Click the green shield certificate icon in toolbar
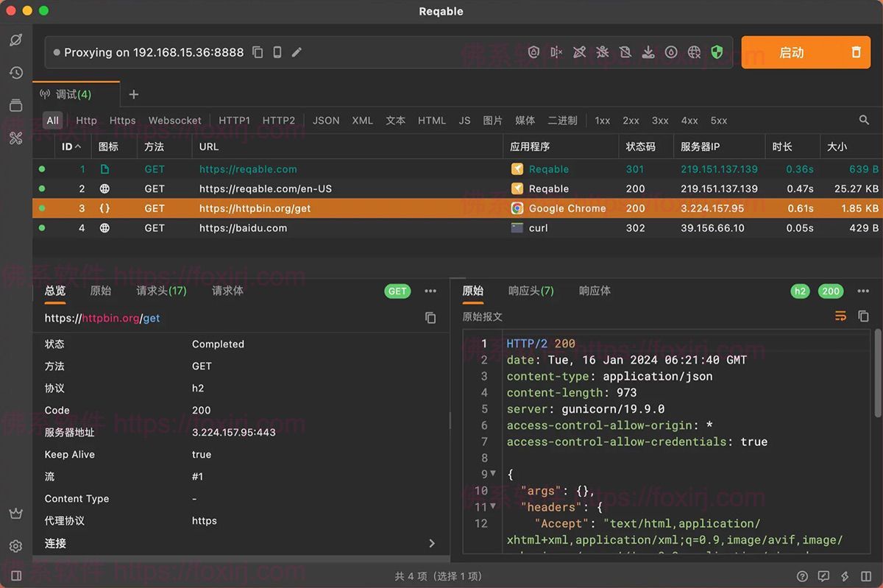The image size is (883, 588). [x=716, y=52]
